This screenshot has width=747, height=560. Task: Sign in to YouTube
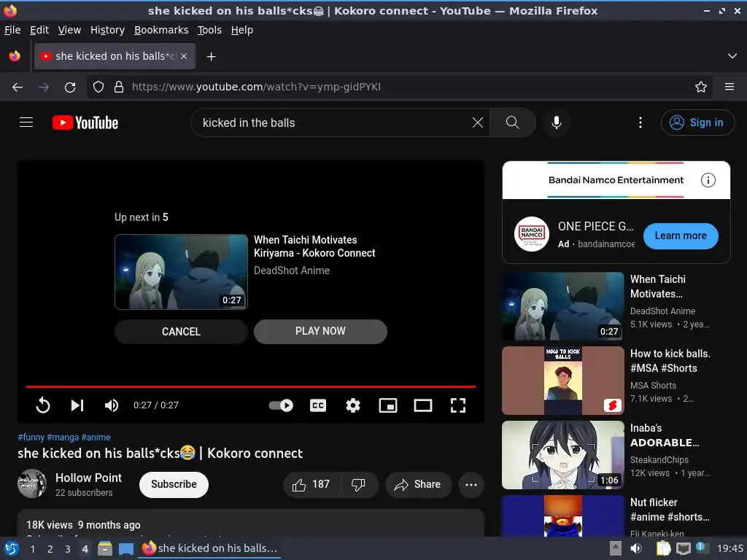point(697,122)
